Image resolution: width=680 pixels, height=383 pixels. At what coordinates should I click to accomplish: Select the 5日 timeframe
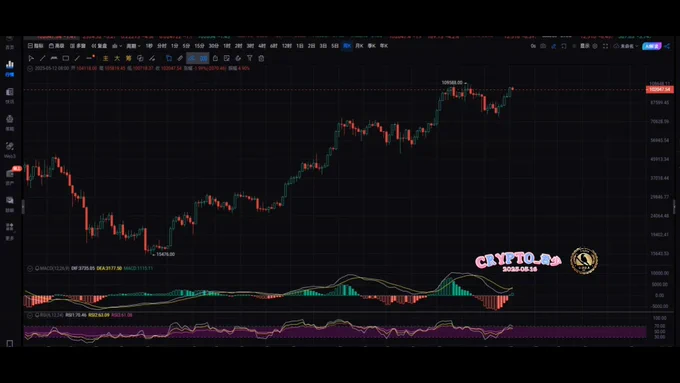[x=335, y=46]
